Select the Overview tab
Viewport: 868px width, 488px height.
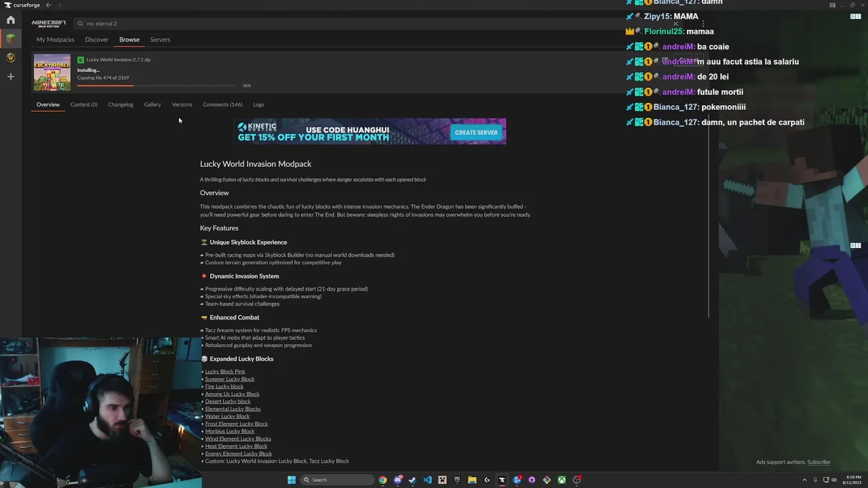coord(48,104)
